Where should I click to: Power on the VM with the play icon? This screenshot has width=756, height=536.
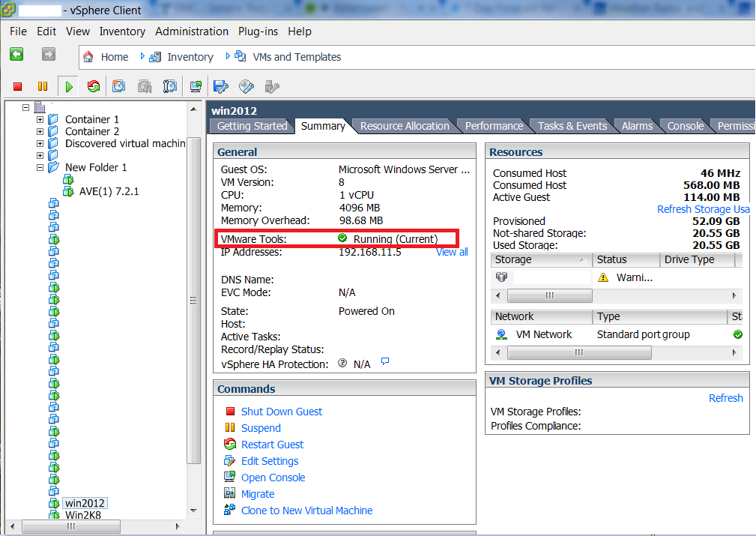coord(68,86)
